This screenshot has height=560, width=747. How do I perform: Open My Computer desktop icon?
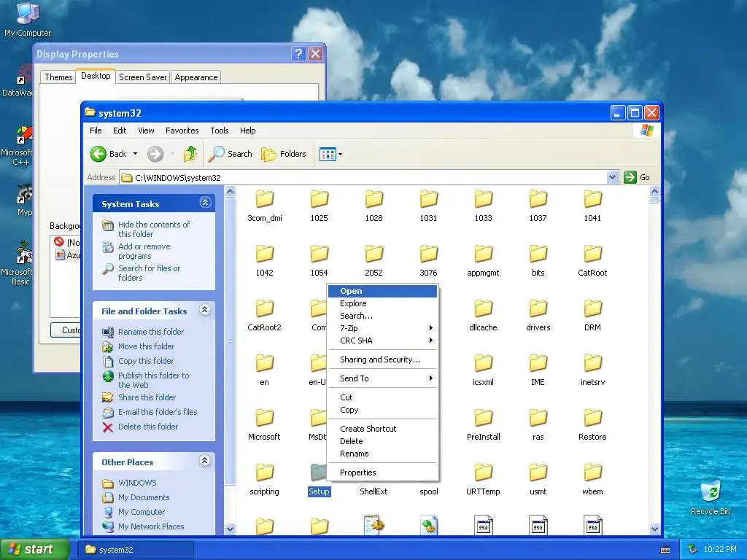click(28, 19)
